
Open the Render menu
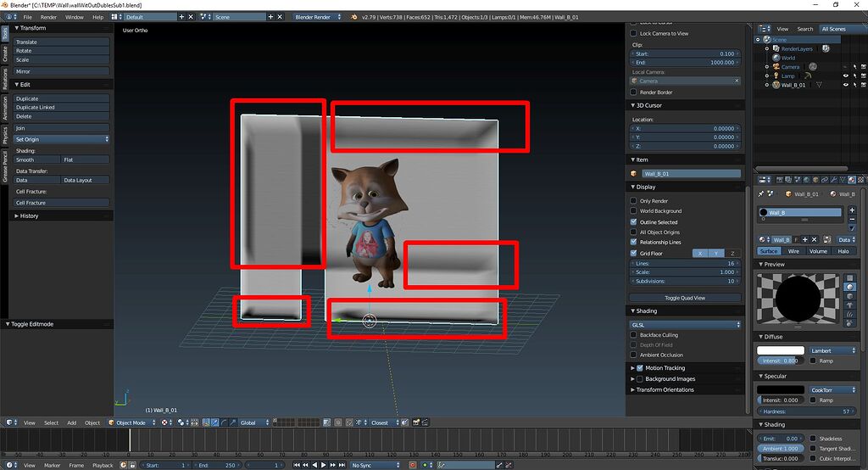pos(48,17)
